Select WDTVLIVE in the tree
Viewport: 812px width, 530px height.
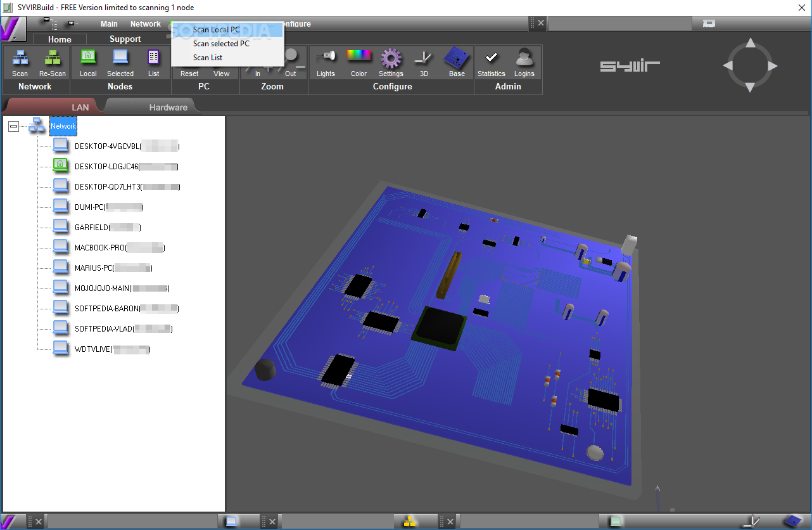click(x=113, y=349)
